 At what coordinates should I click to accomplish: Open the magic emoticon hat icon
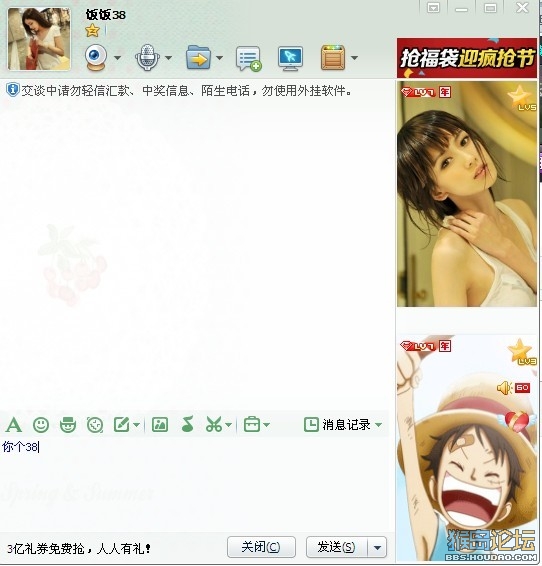pos(68,424)
